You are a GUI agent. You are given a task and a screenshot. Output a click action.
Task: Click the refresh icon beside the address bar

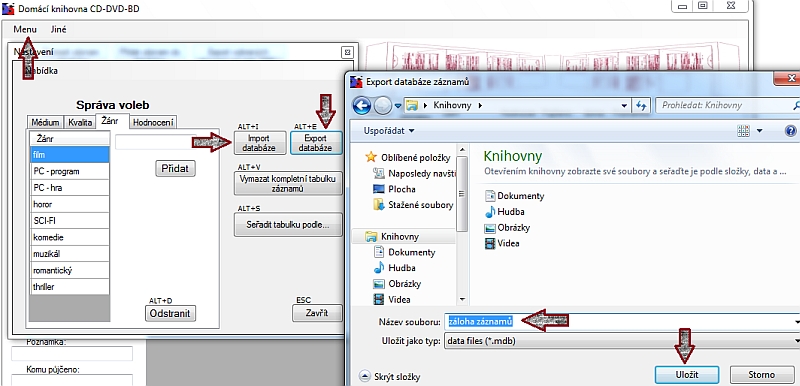pyautogui.click(x=641, y=106)
